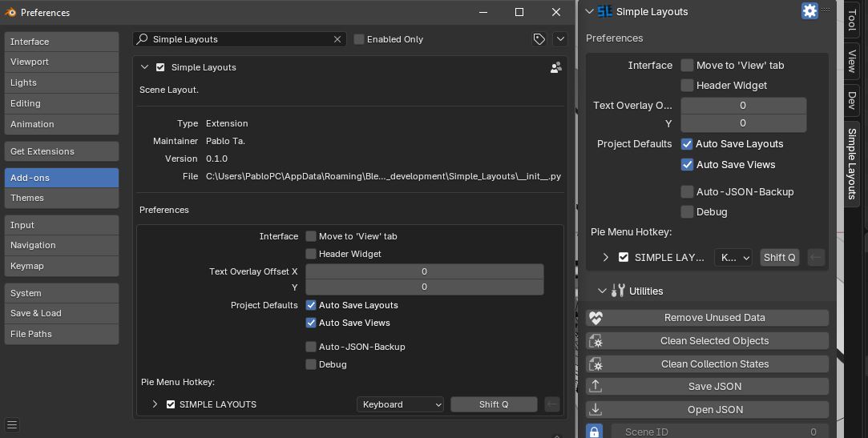Click the export icon beside Save JSON
The width and height of the screenshot is (868, 438).
tap(595, 386)
